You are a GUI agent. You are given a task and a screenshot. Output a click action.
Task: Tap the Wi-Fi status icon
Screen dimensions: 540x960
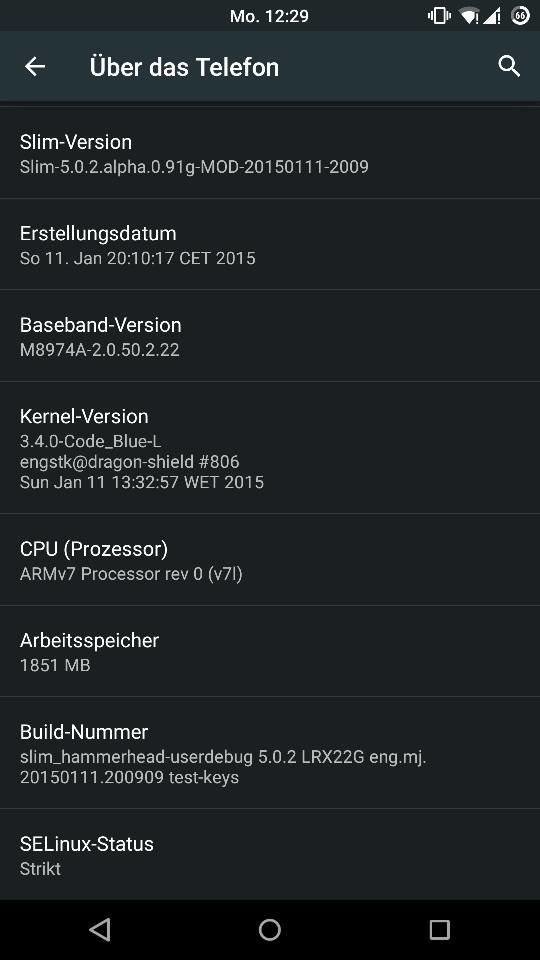pos(469,16)
